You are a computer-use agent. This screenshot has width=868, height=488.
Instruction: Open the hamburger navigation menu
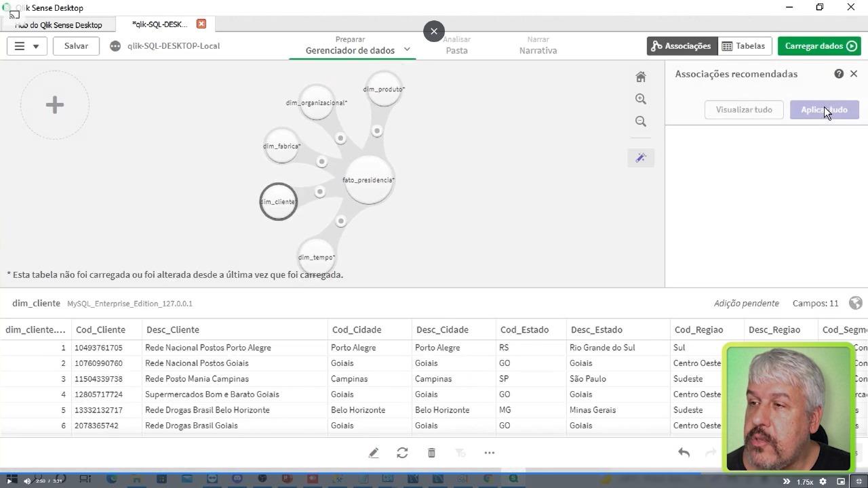[26, 46]
